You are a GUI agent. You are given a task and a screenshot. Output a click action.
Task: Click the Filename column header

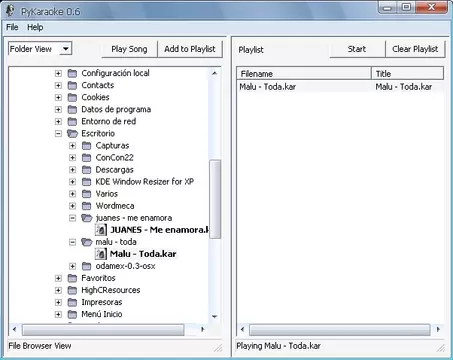[x=304, y=74]
